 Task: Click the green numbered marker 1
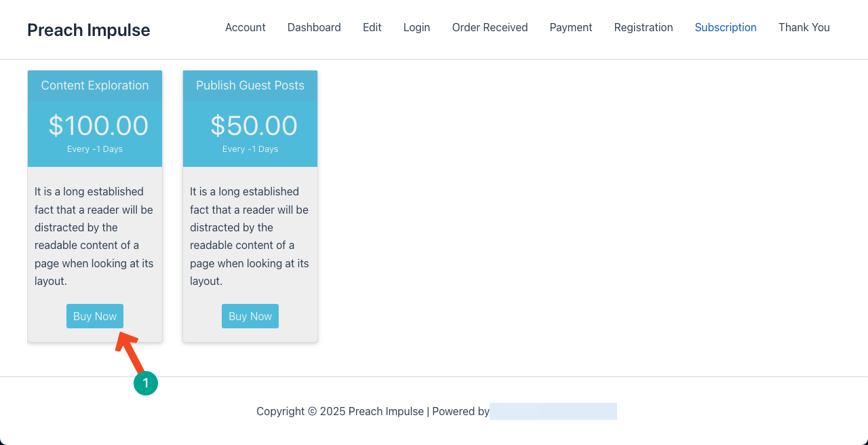click(x=146, y=383)
